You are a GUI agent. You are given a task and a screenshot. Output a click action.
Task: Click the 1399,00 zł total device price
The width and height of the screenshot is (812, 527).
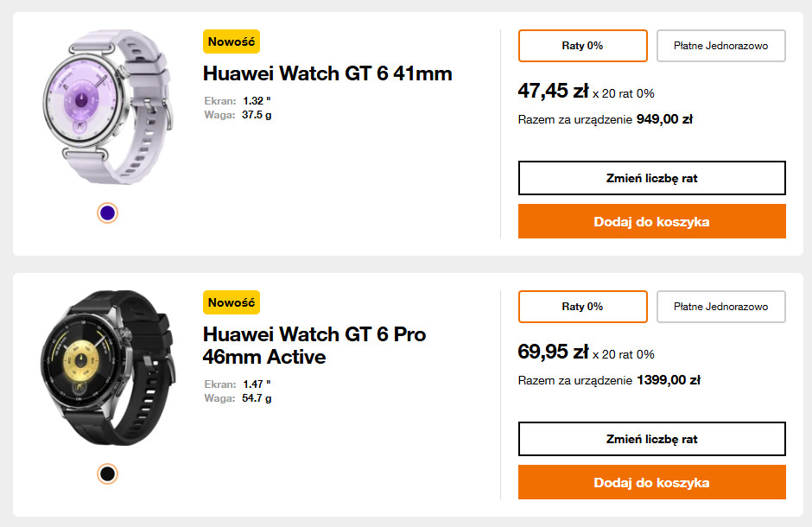point(668,380)
